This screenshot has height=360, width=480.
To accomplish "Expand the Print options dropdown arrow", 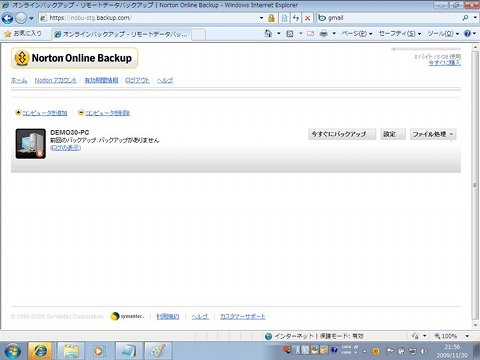I will tap(334, 34).
